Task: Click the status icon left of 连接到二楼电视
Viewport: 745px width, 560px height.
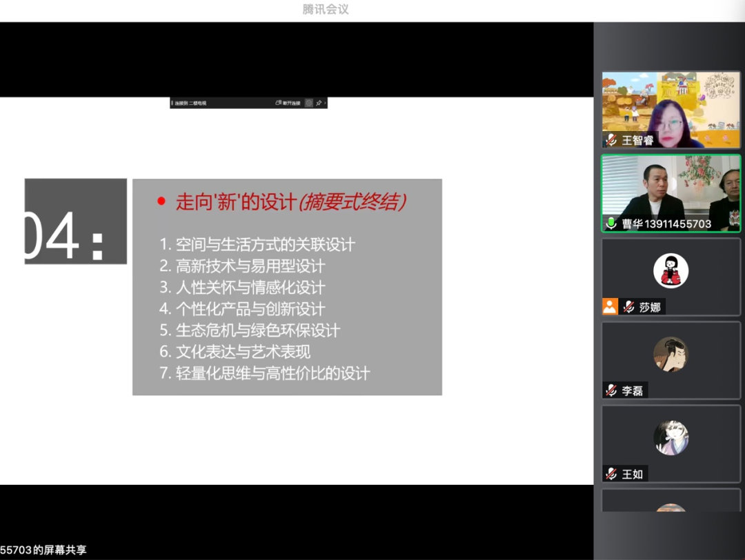Action: [173, 103]
